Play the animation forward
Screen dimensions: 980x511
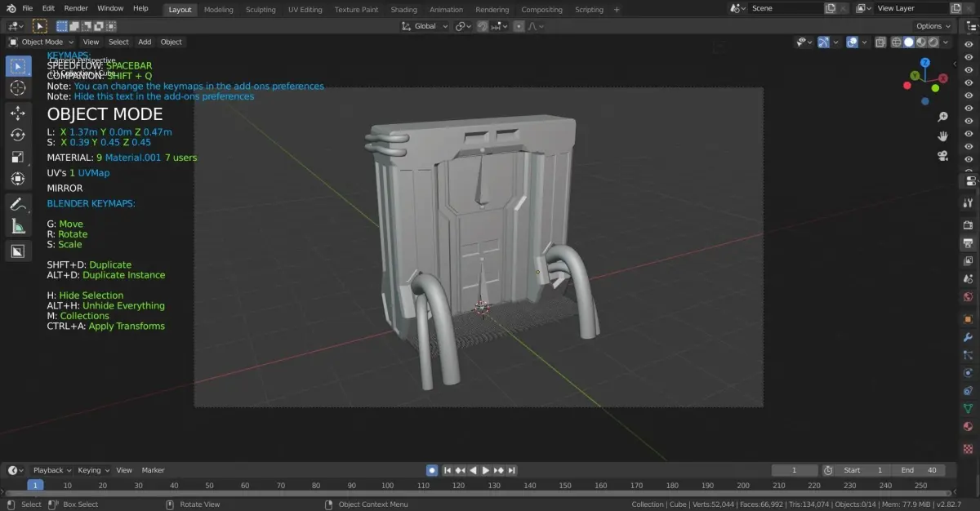click(x=486, y=470)
